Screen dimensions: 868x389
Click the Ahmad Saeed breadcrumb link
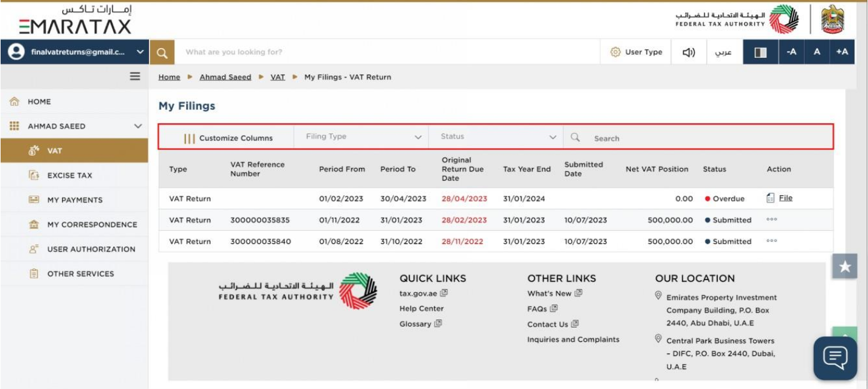225,77
